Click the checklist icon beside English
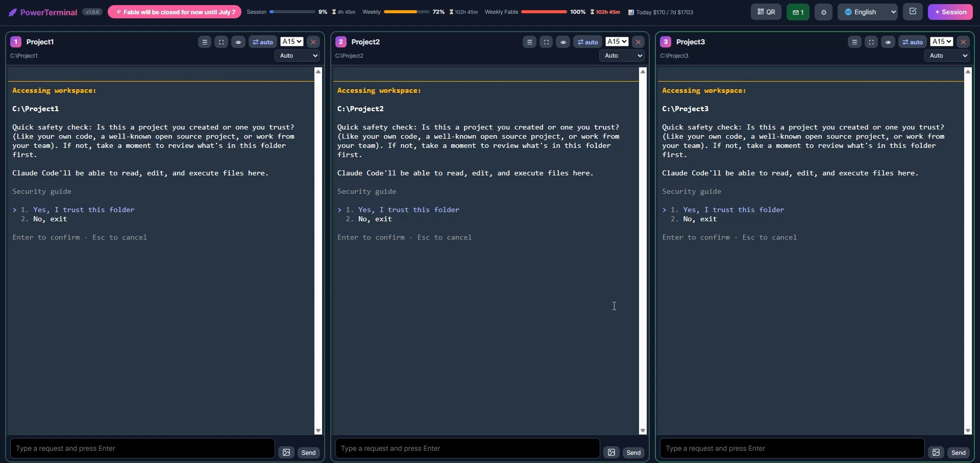This screenshot has height=463, width=980. (913, 11)
